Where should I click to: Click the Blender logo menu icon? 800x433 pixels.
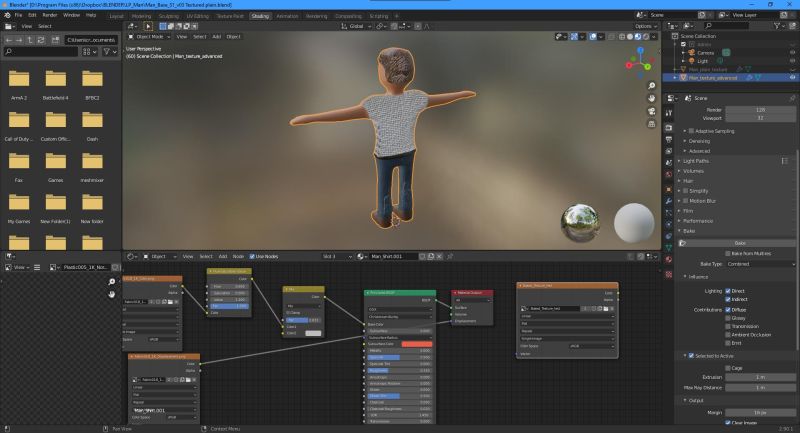tap(7, 15)
